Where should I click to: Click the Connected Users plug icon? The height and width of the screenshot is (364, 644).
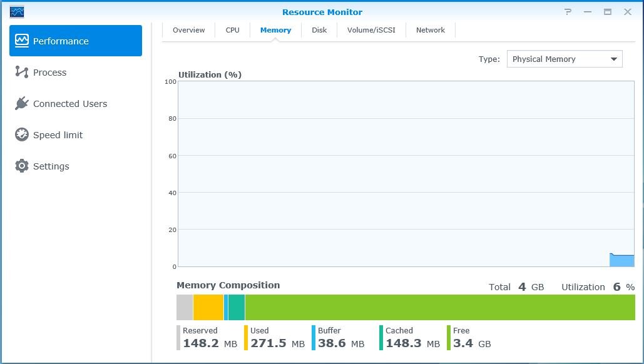pos(22,104)
